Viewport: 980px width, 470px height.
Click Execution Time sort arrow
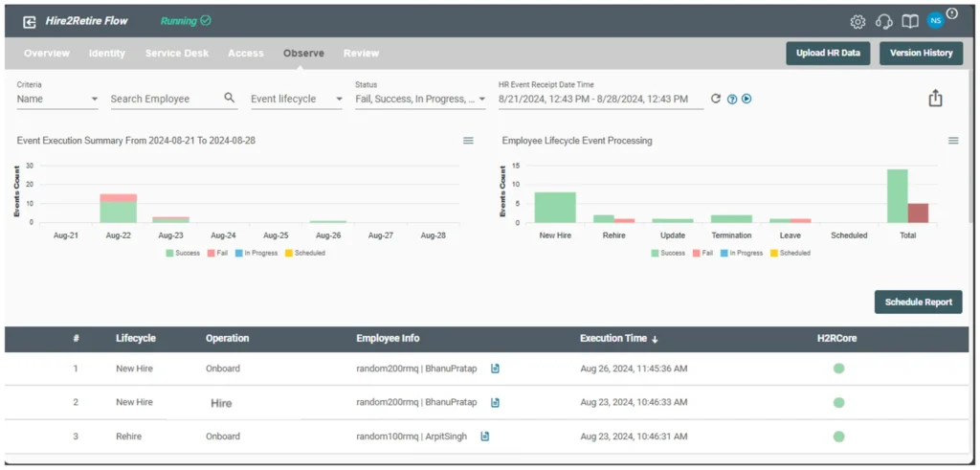tap(655, 339)
